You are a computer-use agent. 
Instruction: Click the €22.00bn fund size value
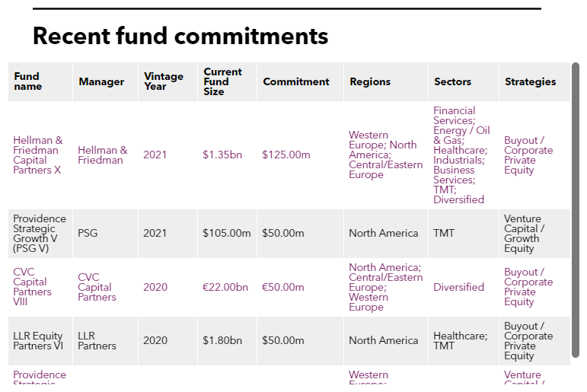pyautogui.click(x=225, y=287)
